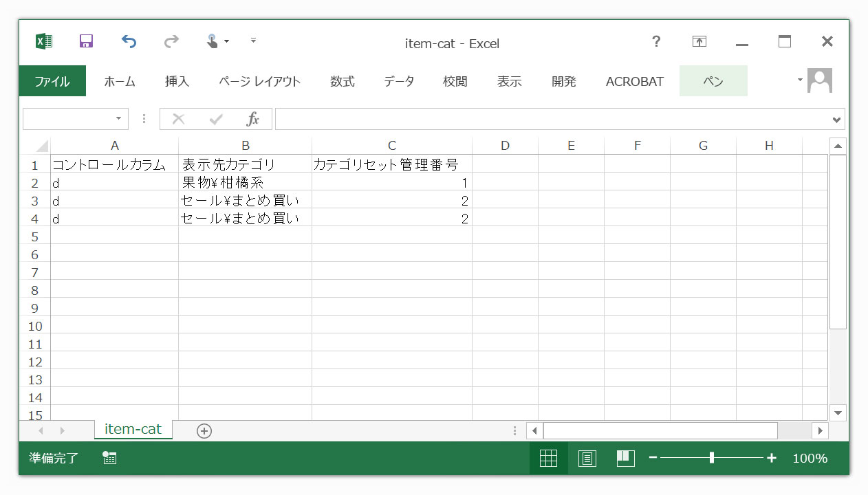This screenshot has width=868, height=495.
Task: Select cell C2 with value 1
Action: [392, 183]
